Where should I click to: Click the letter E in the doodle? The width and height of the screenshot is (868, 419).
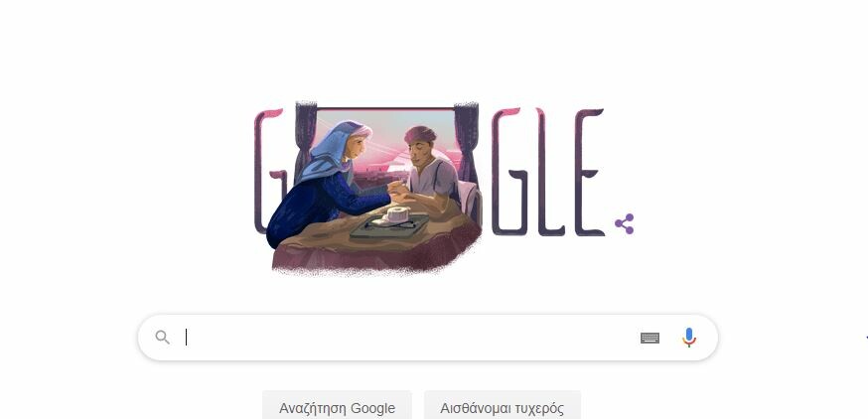point(588,172)
